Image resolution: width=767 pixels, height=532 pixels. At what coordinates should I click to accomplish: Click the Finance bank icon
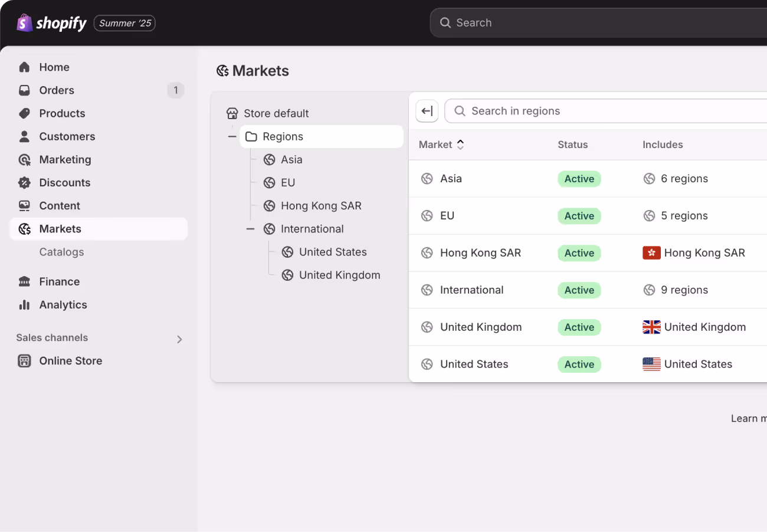24,282
